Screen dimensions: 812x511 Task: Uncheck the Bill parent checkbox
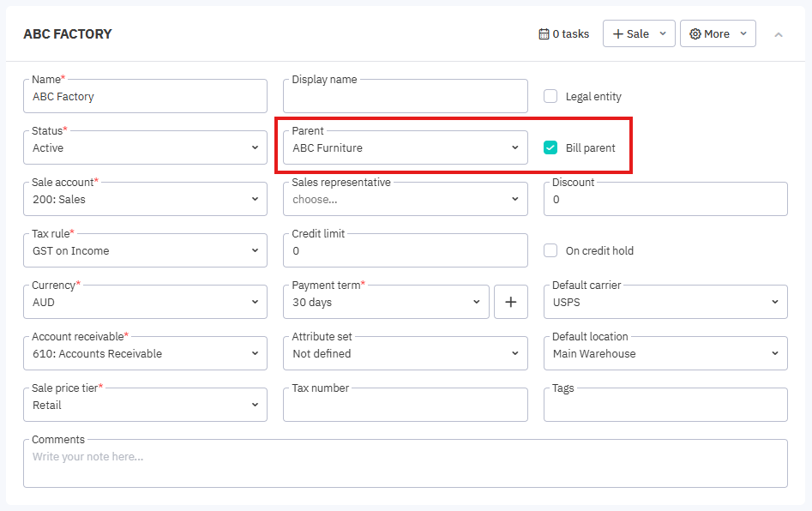pyautogui.click(x=550, y=147)
